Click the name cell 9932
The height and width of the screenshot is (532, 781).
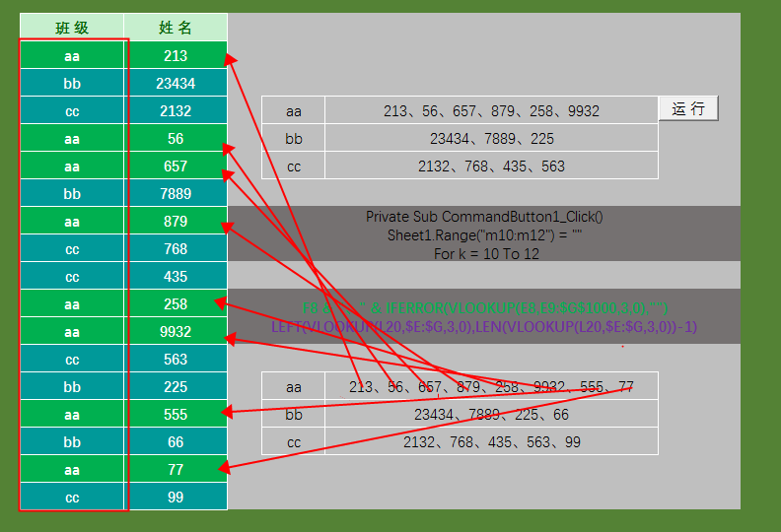(176, 331)
